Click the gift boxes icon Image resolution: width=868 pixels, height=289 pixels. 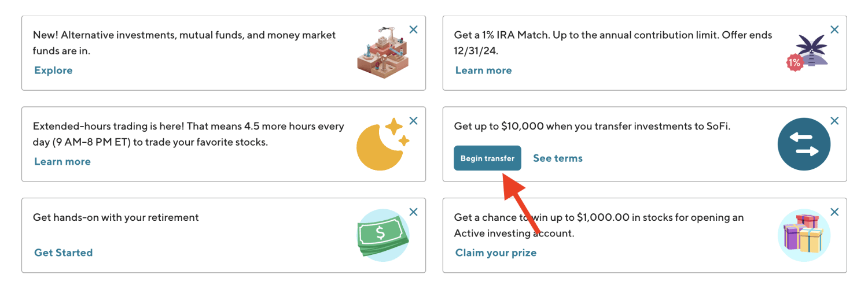[x=804, y=235]
